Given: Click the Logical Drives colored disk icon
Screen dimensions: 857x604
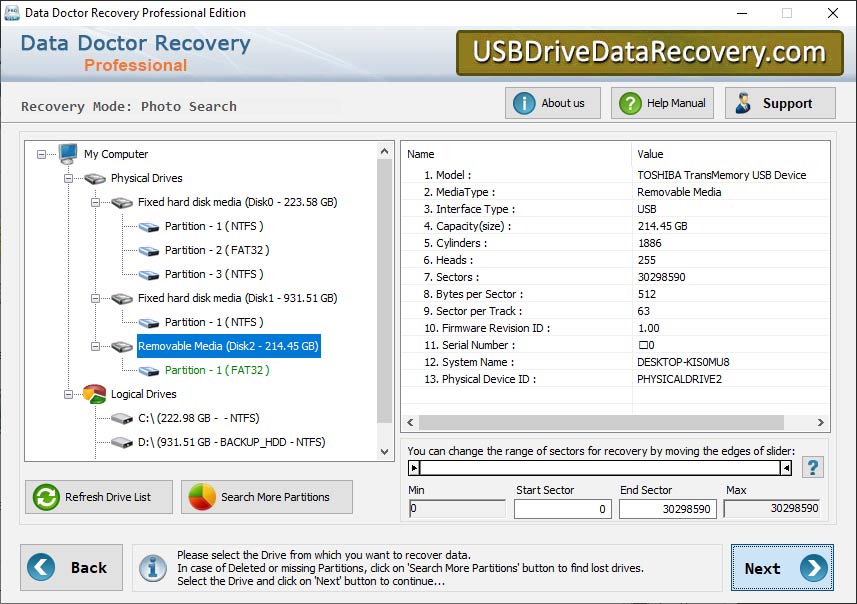Looking at the screenshot, I should 94,394.
